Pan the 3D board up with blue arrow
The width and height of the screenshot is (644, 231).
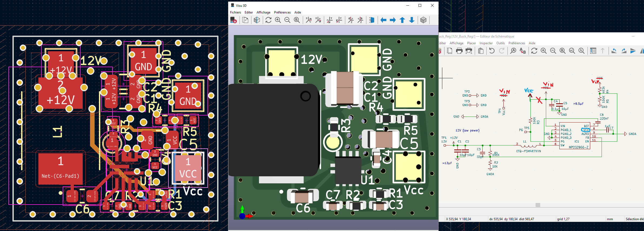[402, 20]
